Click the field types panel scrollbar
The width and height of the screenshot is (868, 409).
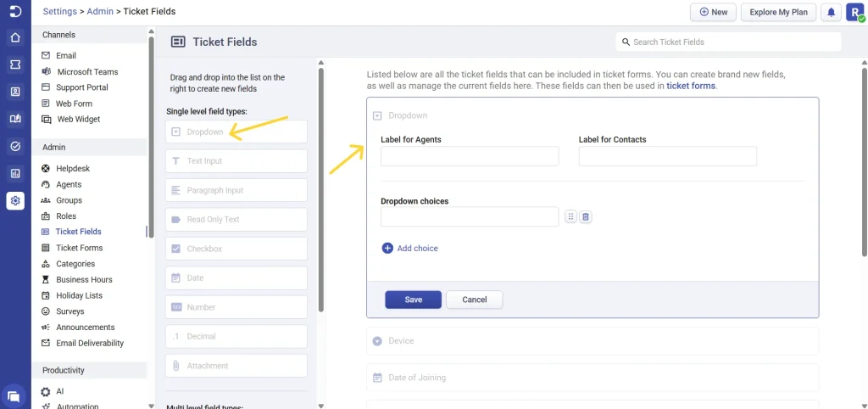click(x=320, y=189)
